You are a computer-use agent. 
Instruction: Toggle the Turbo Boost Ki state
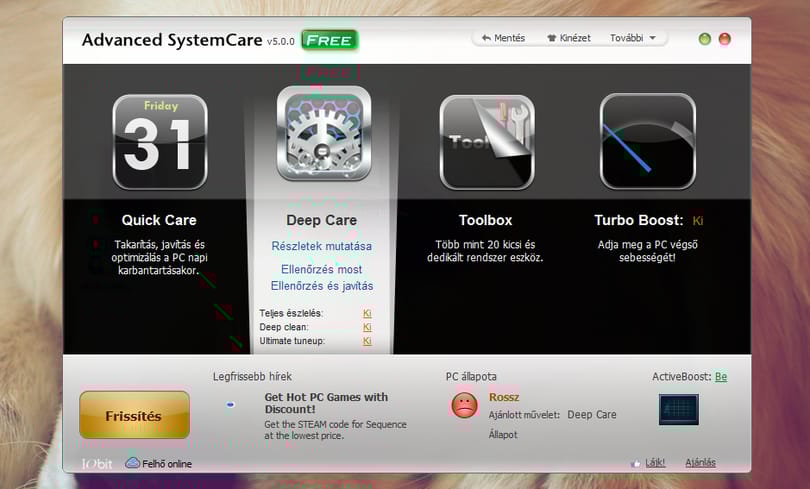point(698,220)
